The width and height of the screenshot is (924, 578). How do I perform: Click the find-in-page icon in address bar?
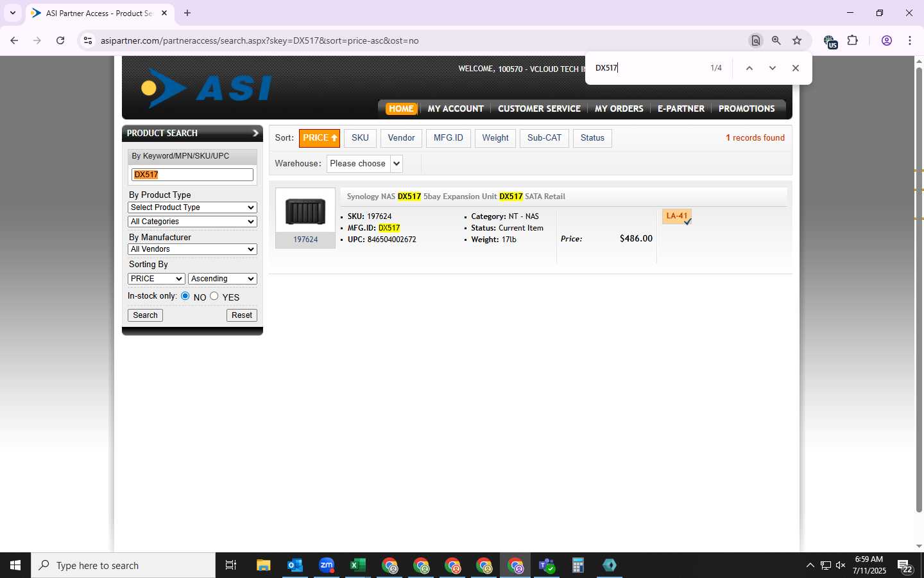tap(756, 40)
